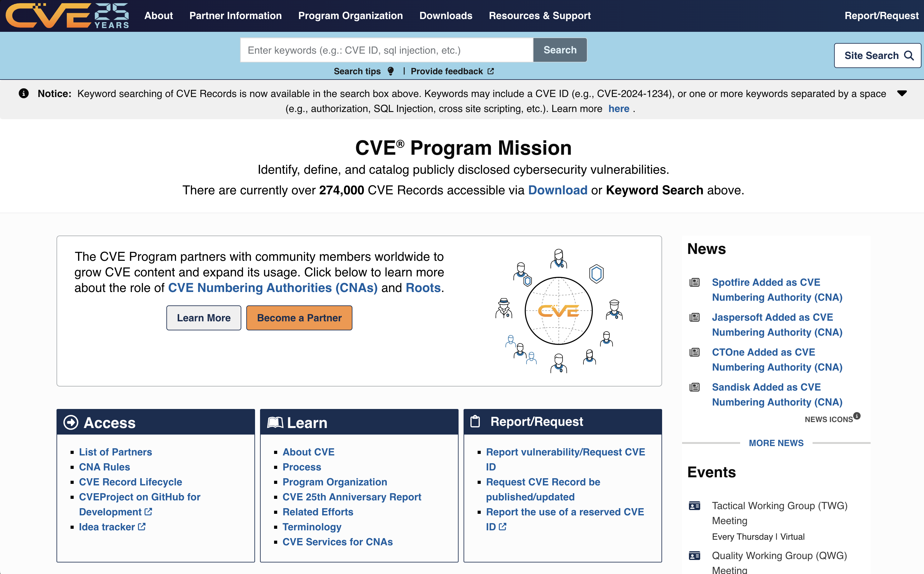The width and height of the screenshot is (924, 574).
Task: Click the Provide feedback external link icon
Action: (491, 71)
